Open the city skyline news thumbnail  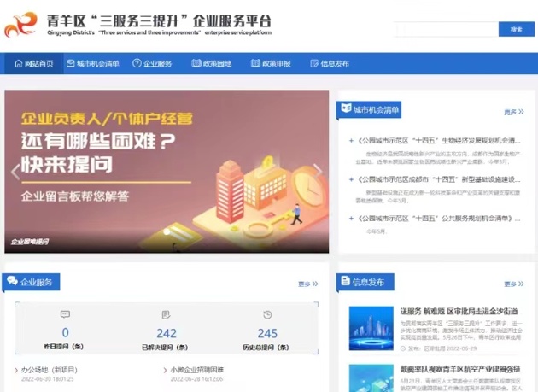click(x=371, y=328)
